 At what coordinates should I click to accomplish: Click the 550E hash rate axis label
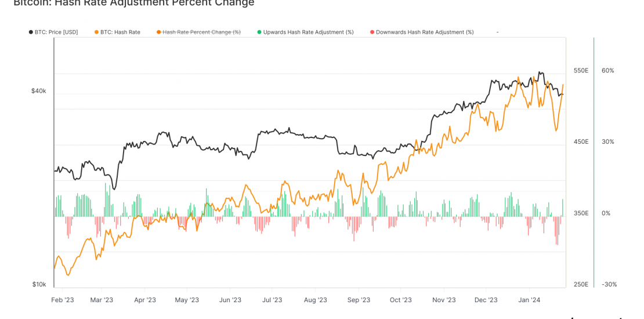coord(581,71)
